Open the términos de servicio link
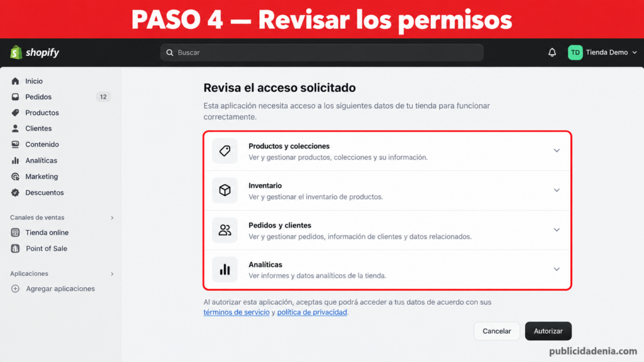The height and width of the screenshot is (362, 644). (x=236, y=312)
